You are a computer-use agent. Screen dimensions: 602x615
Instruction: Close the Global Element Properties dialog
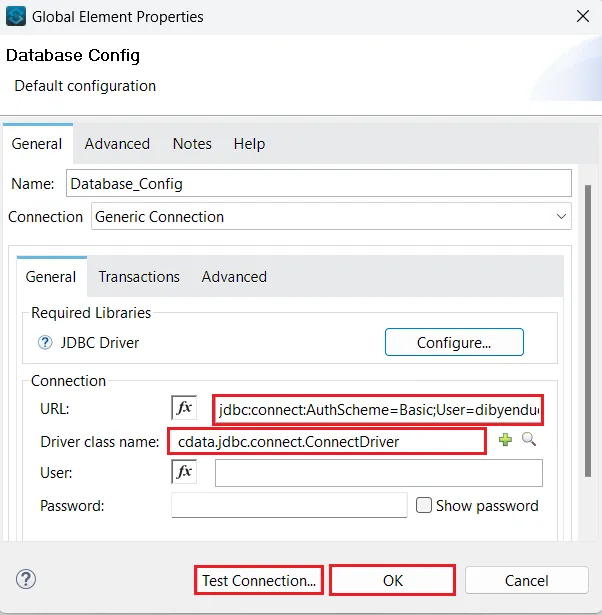click(x=582, y=17)
